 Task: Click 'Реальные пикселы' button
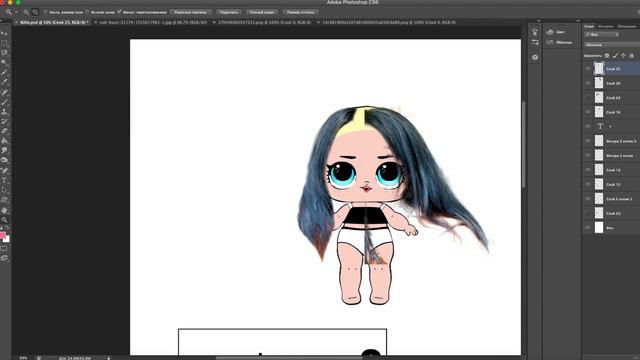(190, 12)
